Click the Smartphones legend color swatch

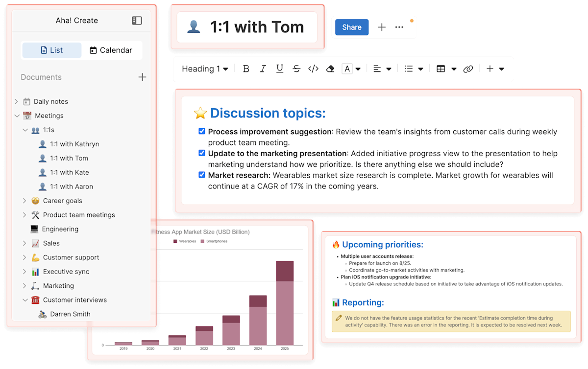203,241
